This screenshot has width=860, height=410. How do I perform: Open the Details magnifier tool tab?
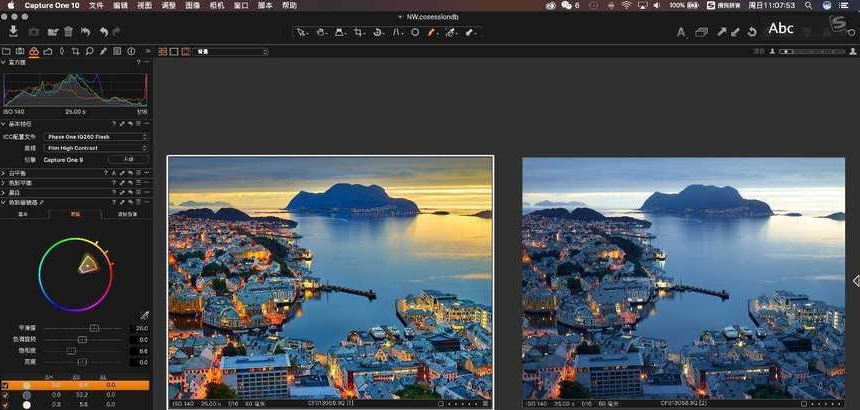pyautogui.click(x=89, y=52)
